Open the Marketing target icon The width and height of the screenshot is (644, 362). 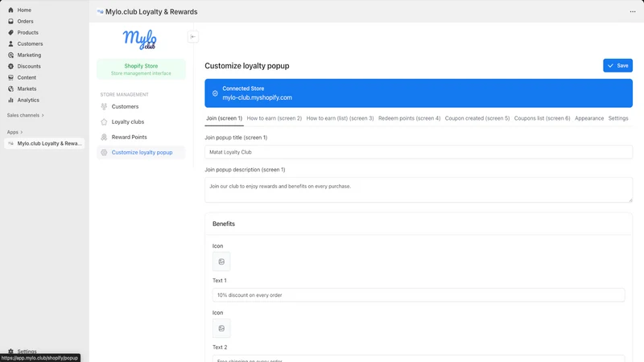click(10, 55)
